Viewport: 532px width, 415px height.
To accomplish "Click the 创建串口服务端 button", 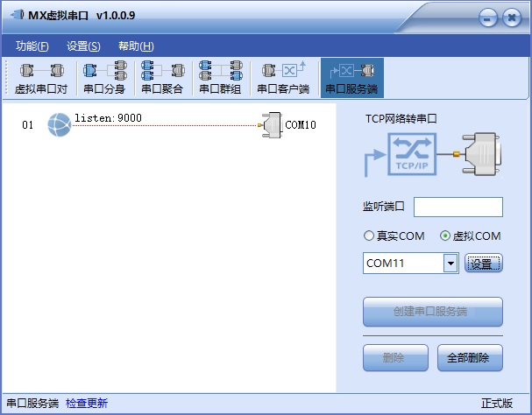I will pyautogui.click(x=433, y=312).
